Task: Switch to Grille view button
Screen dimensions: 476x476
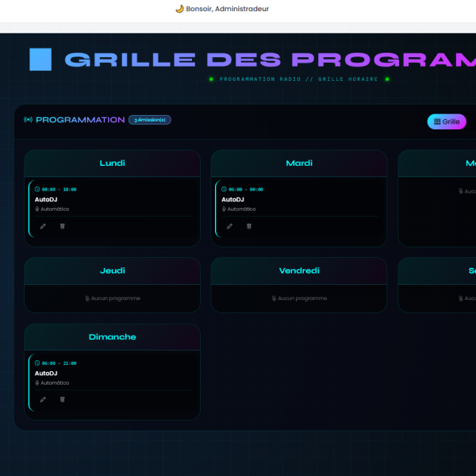Action: 447,121
